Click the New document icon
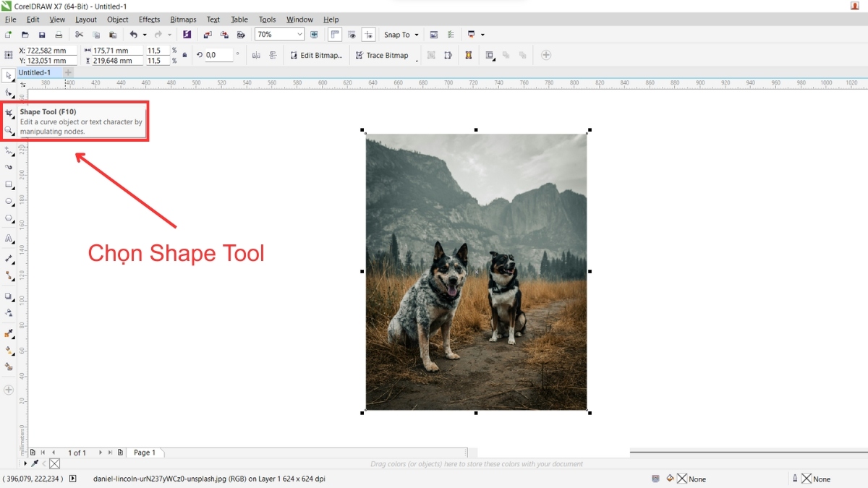868x488 pixels. (8, 35)
